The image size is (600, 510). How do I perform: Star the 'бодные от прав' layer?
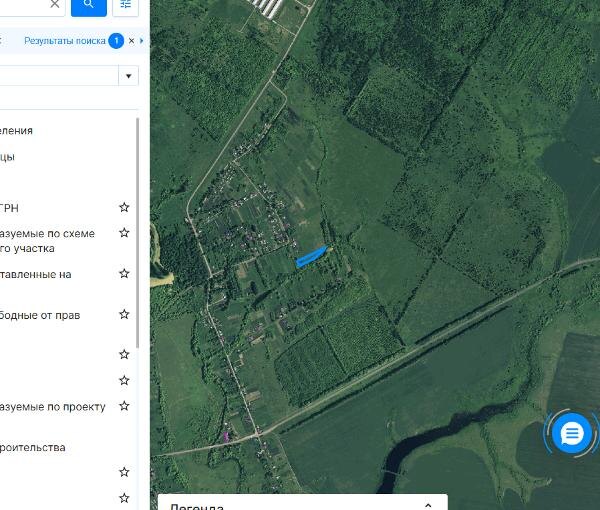point(124,314)
